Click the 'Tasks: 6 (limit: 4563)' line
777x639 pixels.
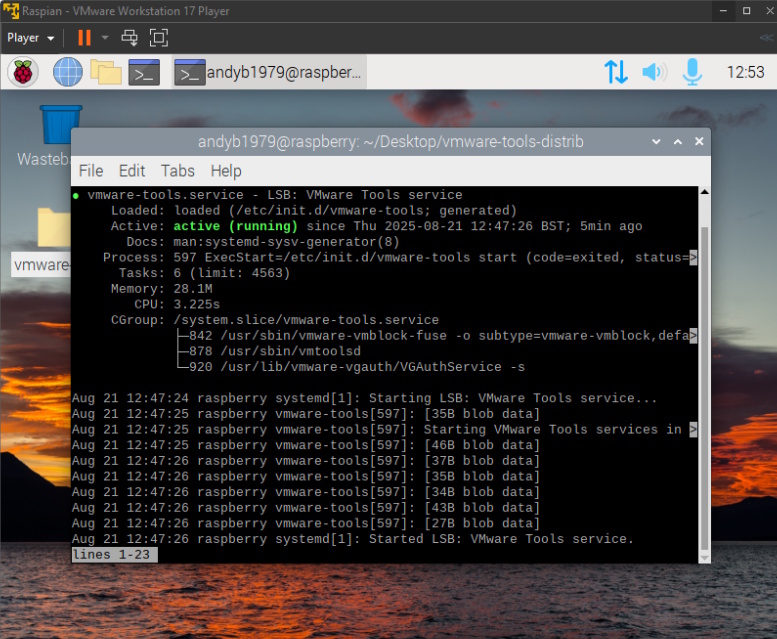[x=204, y=273]
